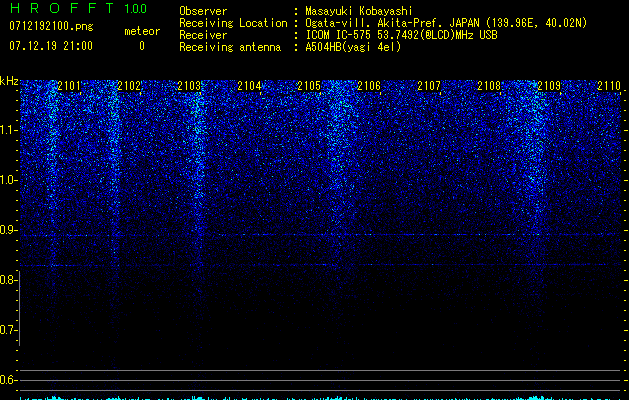Click the 2102 time marker
Screen dimensions: 629x400
point(129,86)
